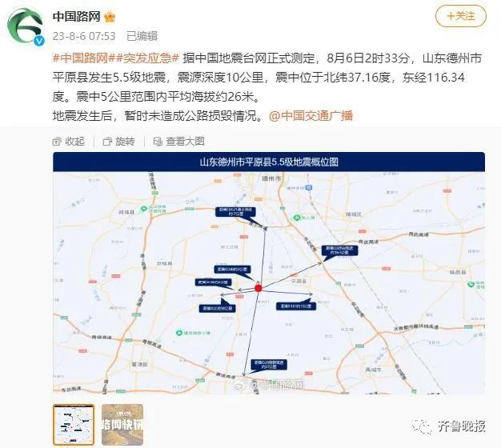Click the 齐鲁晚报 WeChat watermark icon
The width and height of the screenshot is (501, 448).
tap(422, 426)
